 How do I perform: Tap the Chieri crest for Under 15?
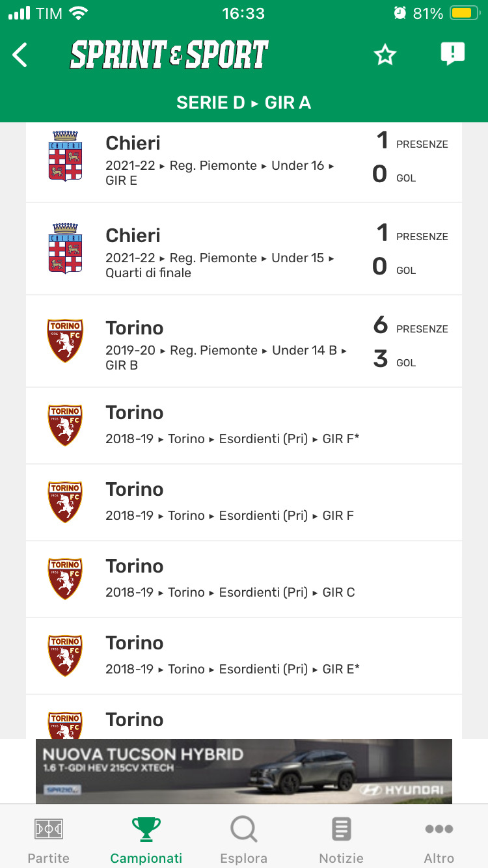point(65,249)
